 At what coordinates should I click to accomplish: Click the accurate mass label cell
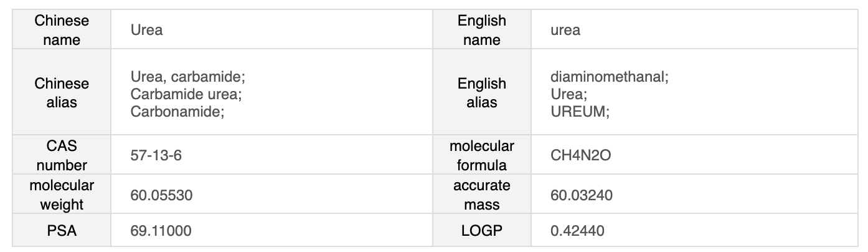(x=482, y=195)
